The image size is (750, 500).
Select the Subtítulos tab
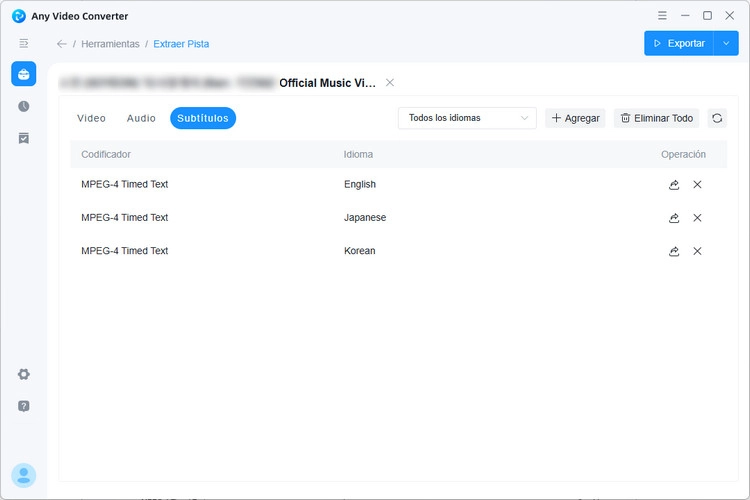coord(203,118)
